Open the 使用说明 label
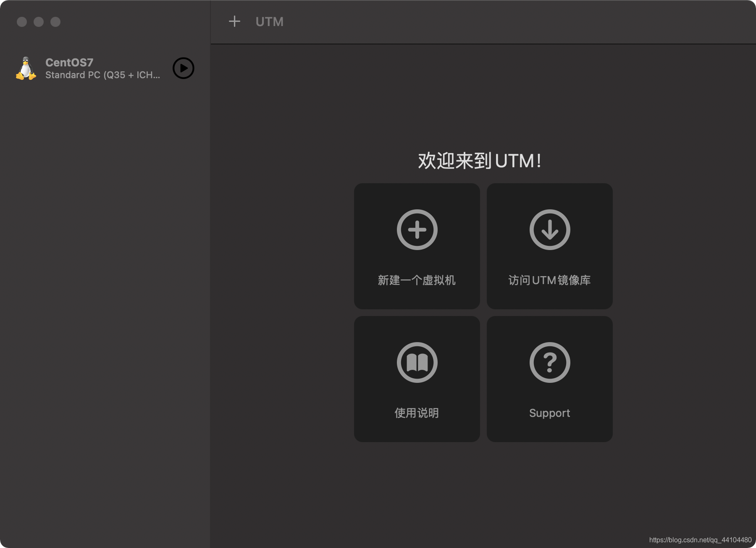The image size is (756, 548). pyautogui.click(x=417, y=413)
